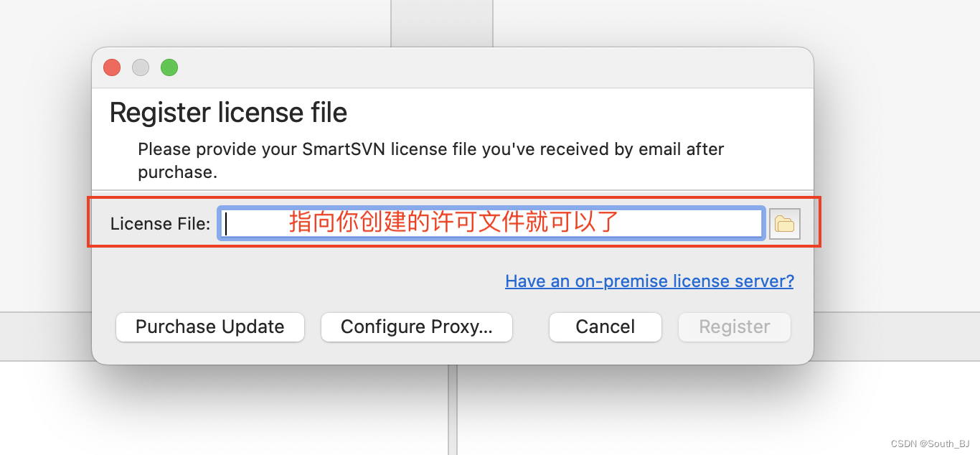980x455 pixels.
Task: Choose the Purchase Update button
Action: 210,327
